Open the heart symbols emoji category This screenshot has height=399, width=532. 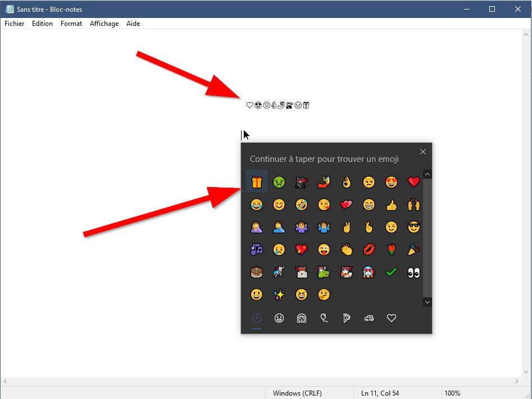[x=391, y=318]
